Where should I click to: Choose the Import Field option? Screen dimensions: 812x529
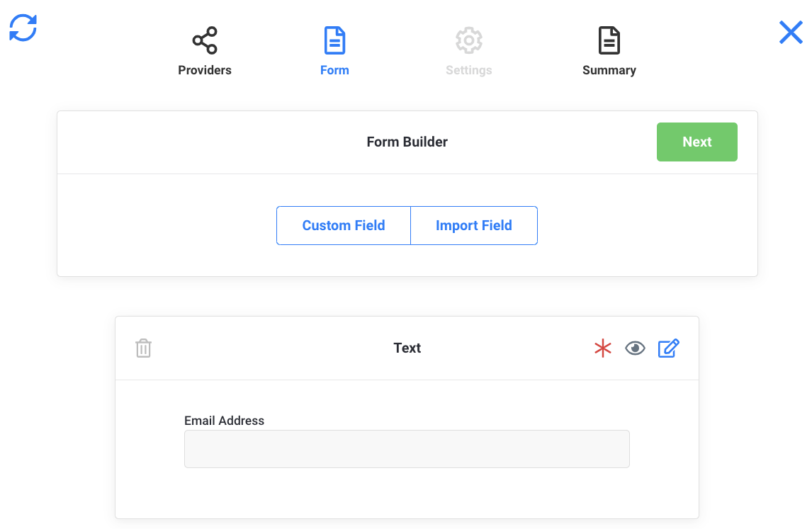(473, 225)
